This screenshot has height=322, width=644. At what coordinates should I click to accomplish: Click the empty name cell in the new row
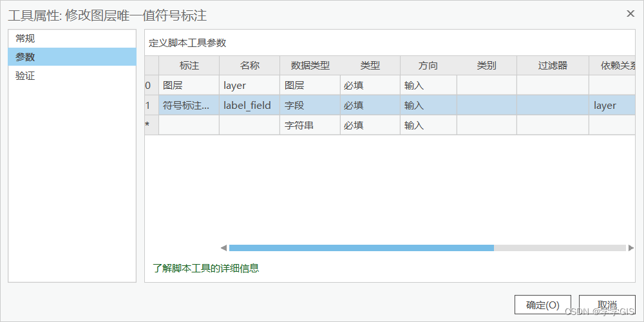249,125
